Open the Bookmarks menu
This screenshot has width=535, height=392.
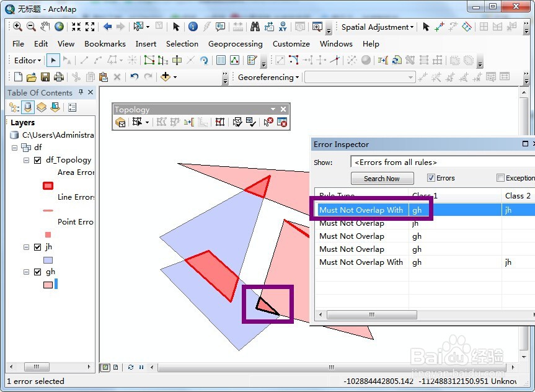105,43
